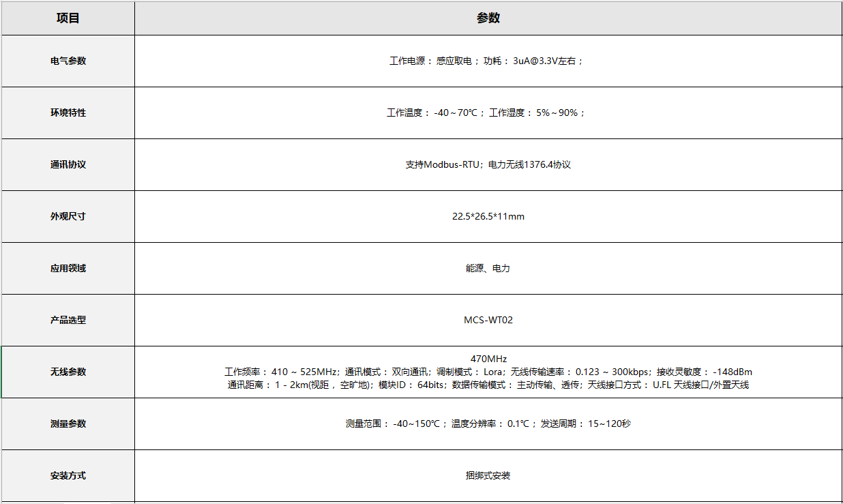The image size is (843, 504).
Task: Click the 捆绑式安装 value cell
Action: [x=488, y=475]
